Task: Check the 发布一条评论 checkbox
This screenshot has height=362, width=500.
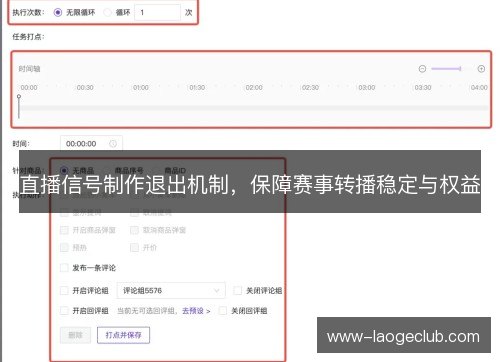Action: click(x=64, y=268)
